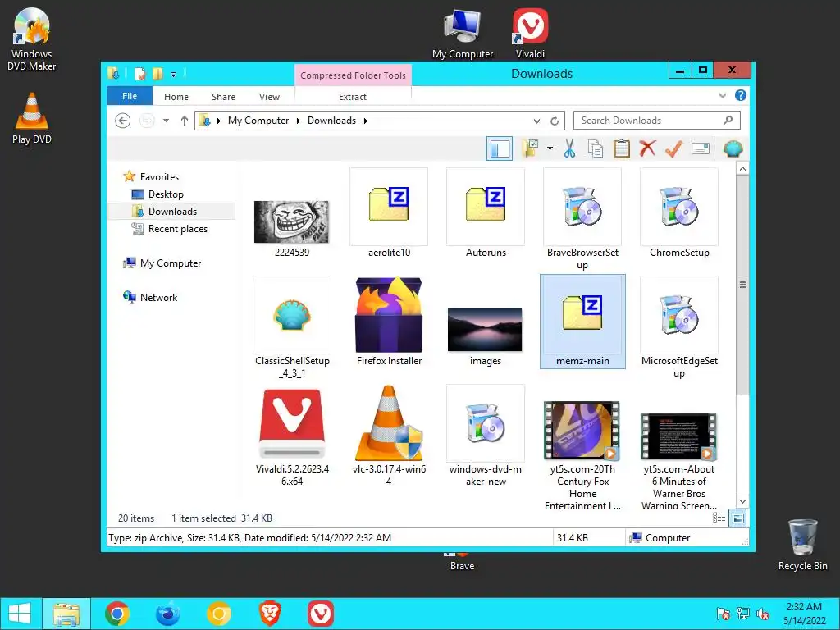Switch to the Home ribbon tab
Image resolution: width=840 pixels, height=630 pixels.
(176, 97)
